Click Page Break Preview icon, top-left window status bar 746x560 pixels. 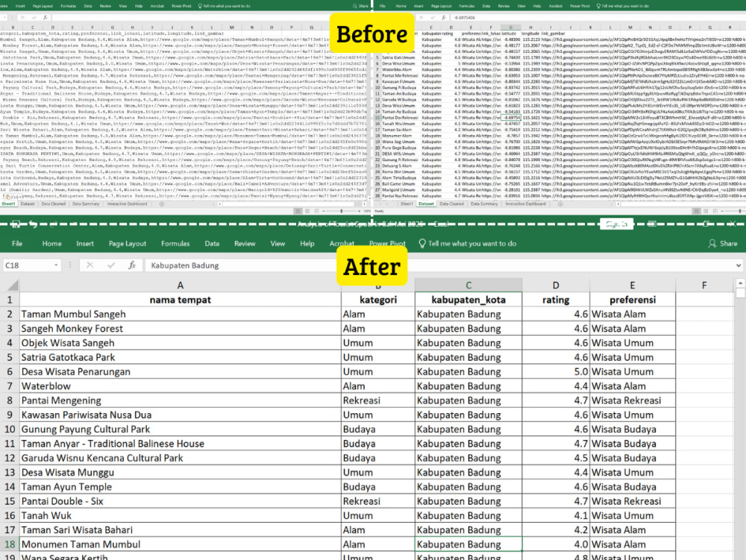[x=316, y=210]
